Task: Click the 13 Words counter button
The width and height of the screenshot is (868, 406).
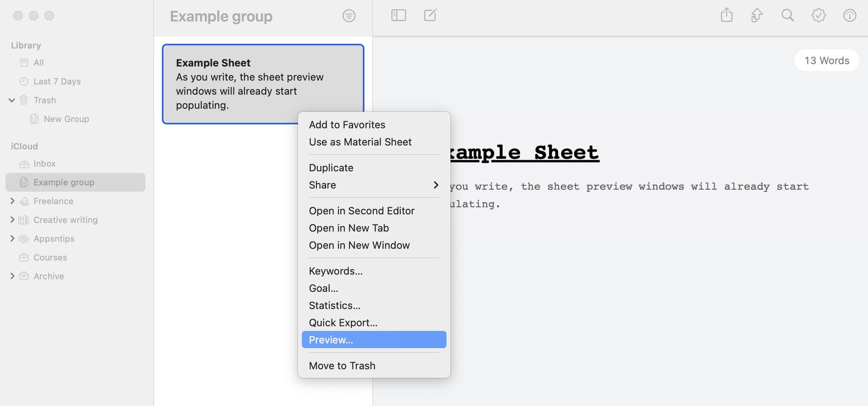Action: 826,61
